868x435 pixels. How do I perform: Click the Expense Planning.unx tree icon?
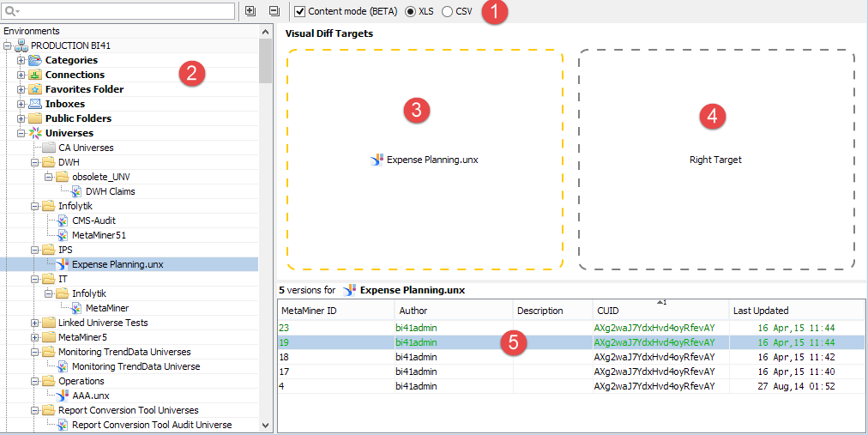coord(63,264)
